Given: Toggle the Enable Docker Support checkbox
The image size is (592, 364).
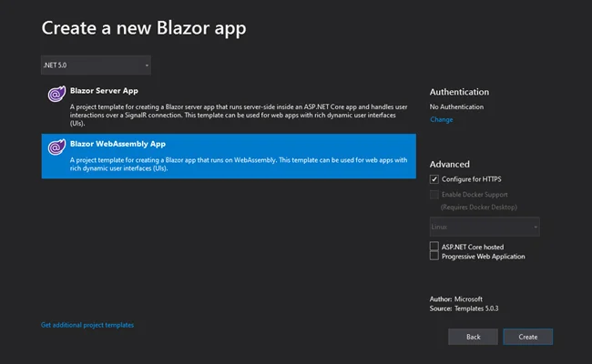Looking at the screenshot, I should pyautogui.click(x=434, y=195).
